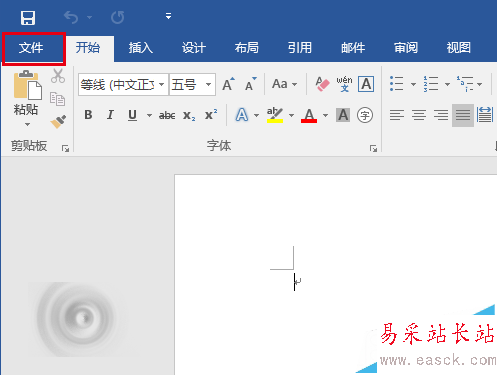Open the 字体 dialog launcher
This screenshot has width=497, height=375.
[373, 148]
